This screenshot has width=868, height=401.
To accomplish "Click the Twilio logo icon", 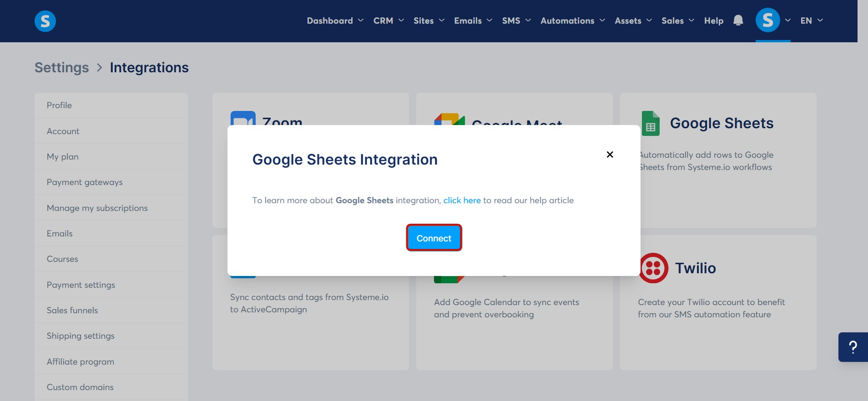I will pos(653,268).
